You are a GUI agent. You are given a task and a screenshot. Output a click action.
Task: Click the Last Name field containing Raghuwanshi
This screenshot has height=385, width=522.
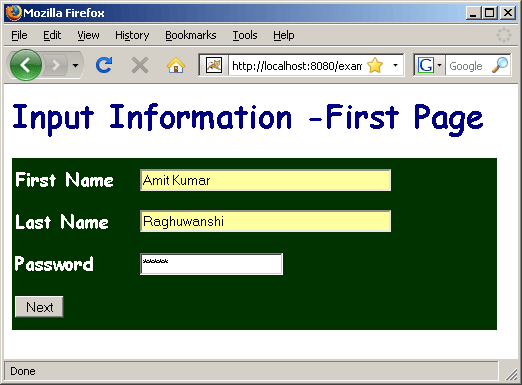[x=265, y=221]
